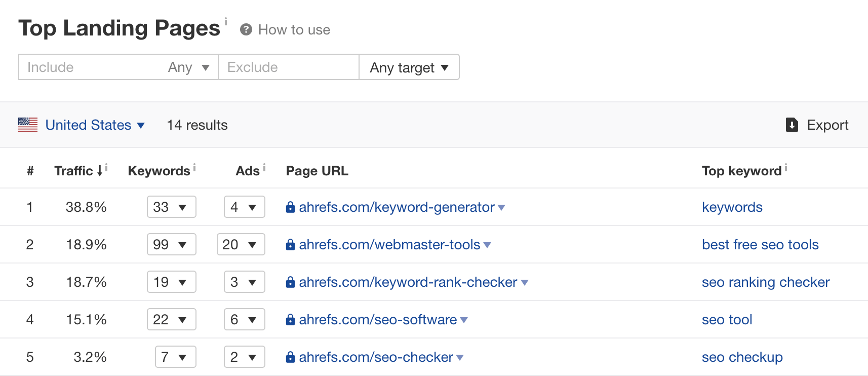Click padlock icon beside keyword-generator URL
The height and width of the screenshot is (376, 868).
290,207
